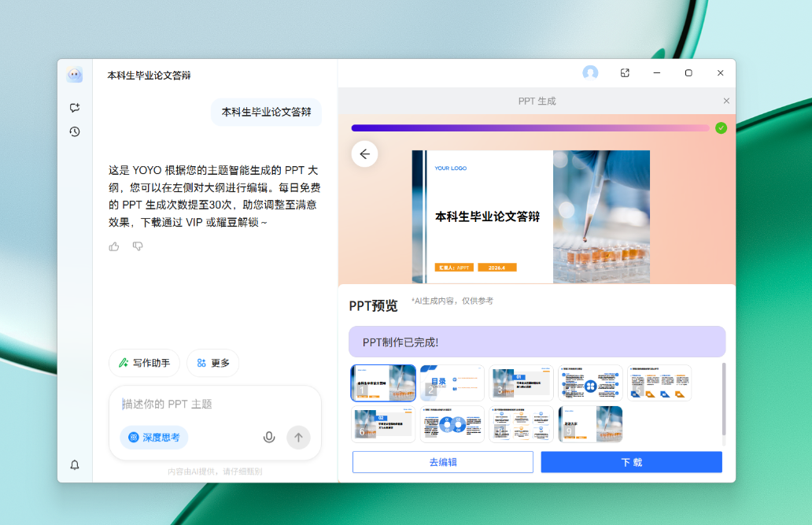Click the PPT topic input field
The width and height of the screenshot is (812, 525).
pos(212,404)
